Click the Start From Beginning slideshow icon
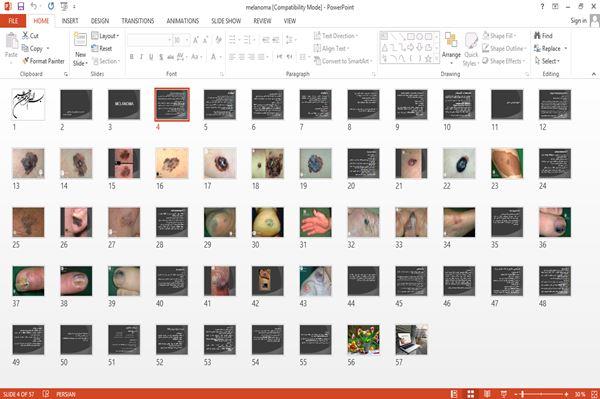 (64, 6)
